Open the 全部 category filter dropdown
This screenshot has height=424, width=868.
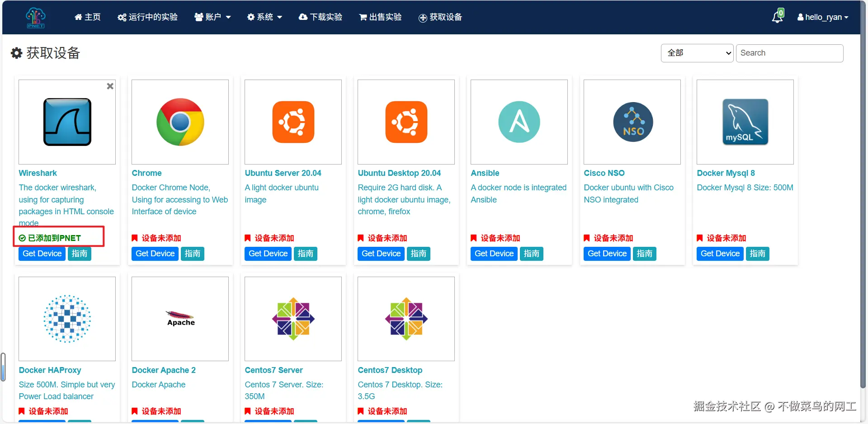tap(697, 53)
